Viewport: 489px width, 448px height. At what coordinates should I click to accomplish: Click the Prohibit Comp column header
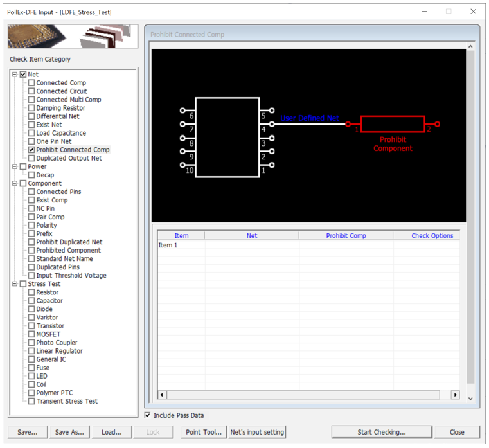coord(346,236)
